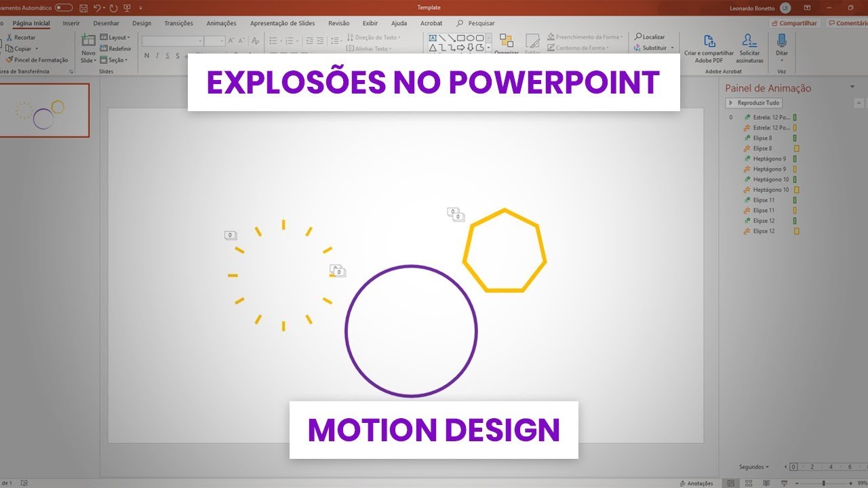This screenshot has width=868, height=488.
Task: Click the Pesquisar search field
Action: (475, 23)
